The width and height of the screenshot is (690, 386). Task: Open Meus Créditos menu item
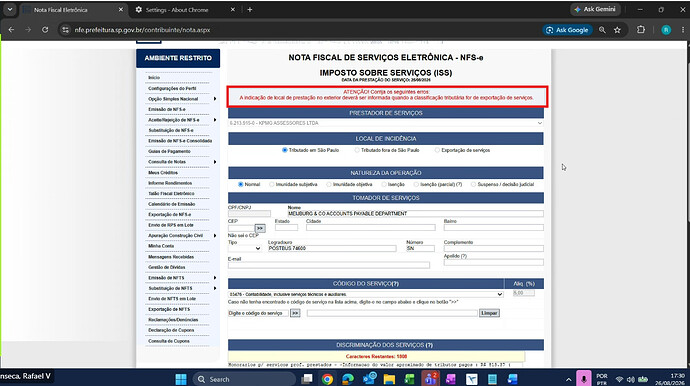click(163, 173)
